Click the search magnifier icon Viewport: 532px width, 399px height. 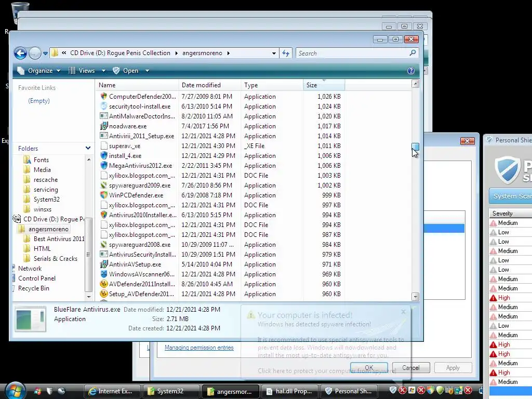tap(413, 53)
